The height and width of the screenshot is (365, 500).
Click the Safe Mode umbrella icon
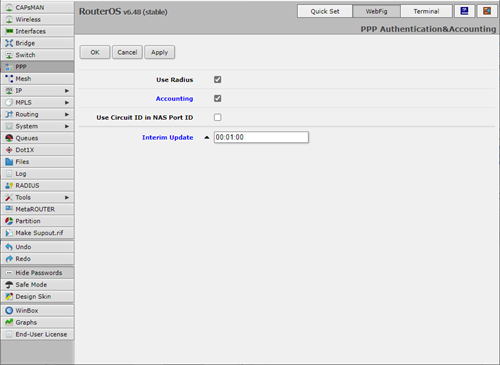click(9, 285)
